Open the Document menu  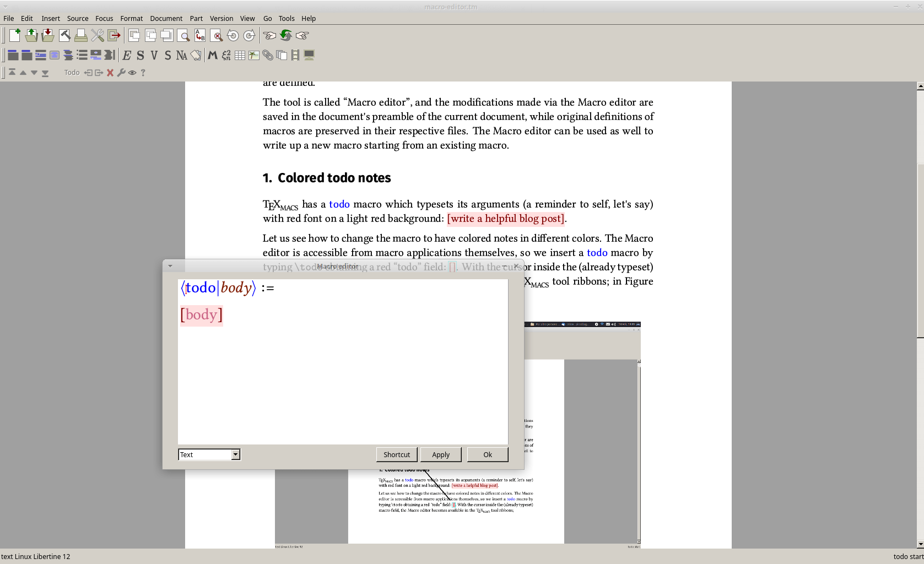pyautogui.click(x=166, y=18)
